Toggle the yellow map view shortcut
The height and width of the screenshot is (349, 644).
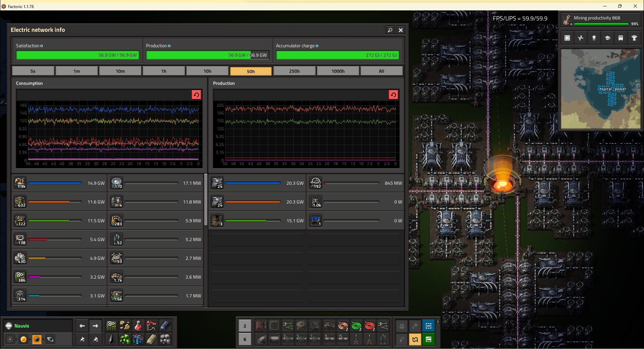(x=415, y=339)
